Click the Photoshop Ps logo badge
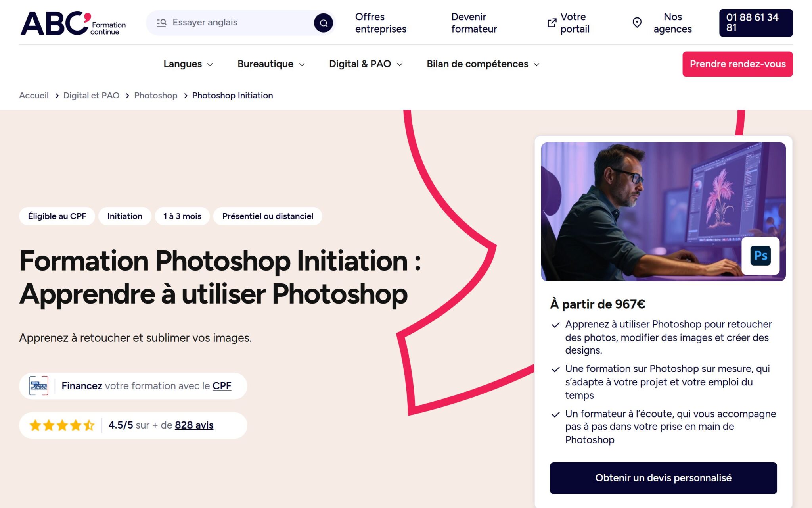 coord(760,256)
